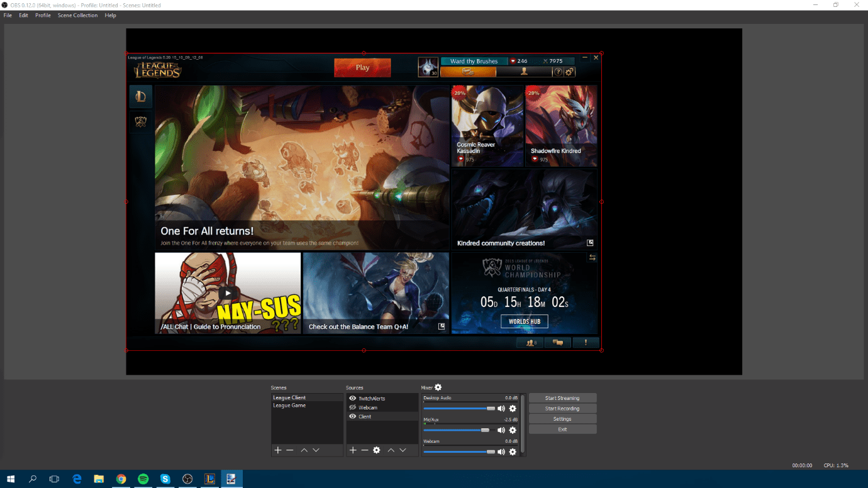The image size is (868, 488).
Task: Click the Windows Start button
Action: pos(11,479)
